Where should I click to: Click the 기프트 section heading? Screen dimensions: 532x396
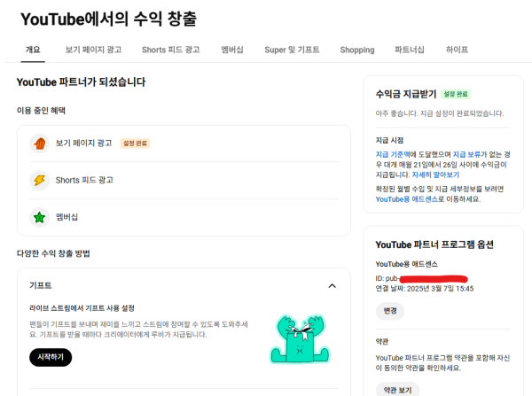pos(41,285)
